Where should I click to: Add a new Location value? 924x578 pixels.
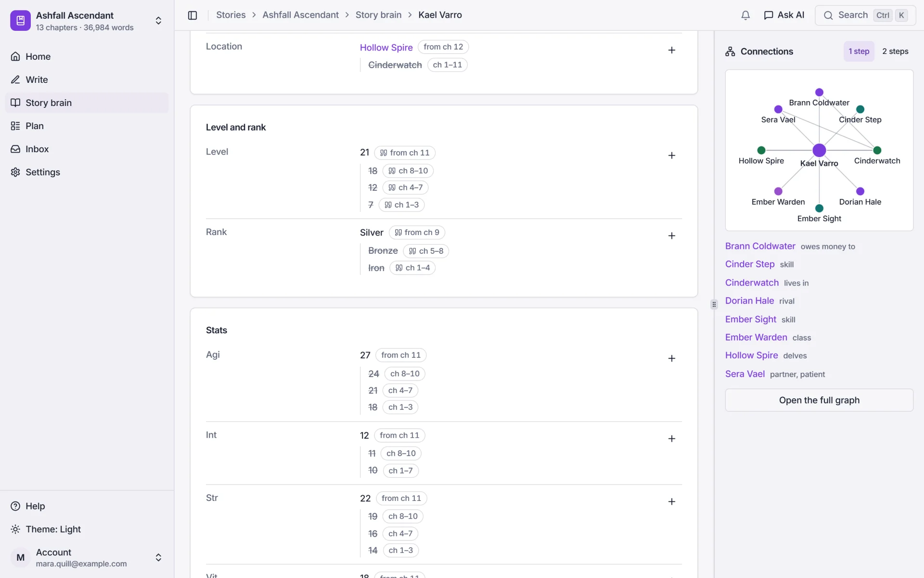tap(672, 50)
